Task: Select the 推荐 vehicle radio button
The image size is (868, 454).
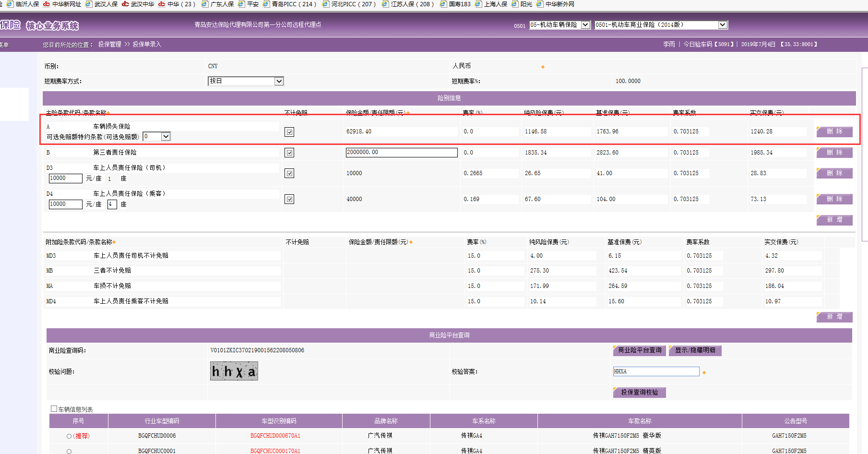Action: pyautogui.click(x=69, y=436)
